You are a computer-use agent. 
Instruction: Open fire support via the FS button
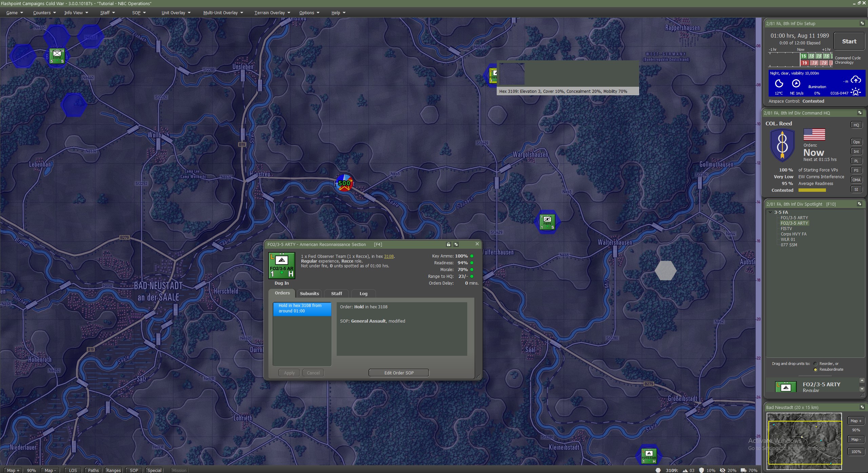tap(857, 170)
